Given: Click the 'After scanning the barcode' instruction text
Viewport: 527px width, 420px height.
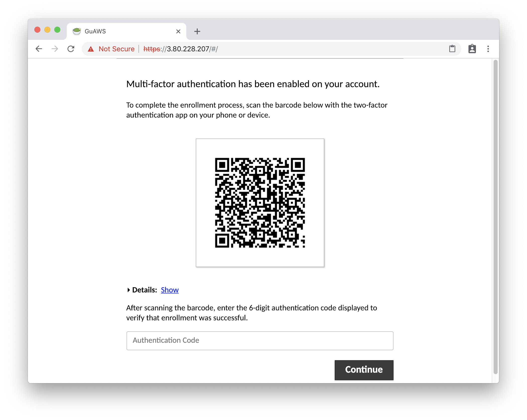Looking at the screenshot, I should coord(252,313).
